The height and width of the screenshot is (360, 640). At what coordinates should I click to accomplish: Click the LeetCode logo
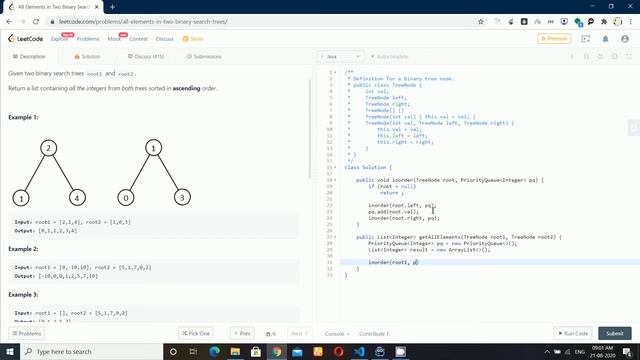25,39
